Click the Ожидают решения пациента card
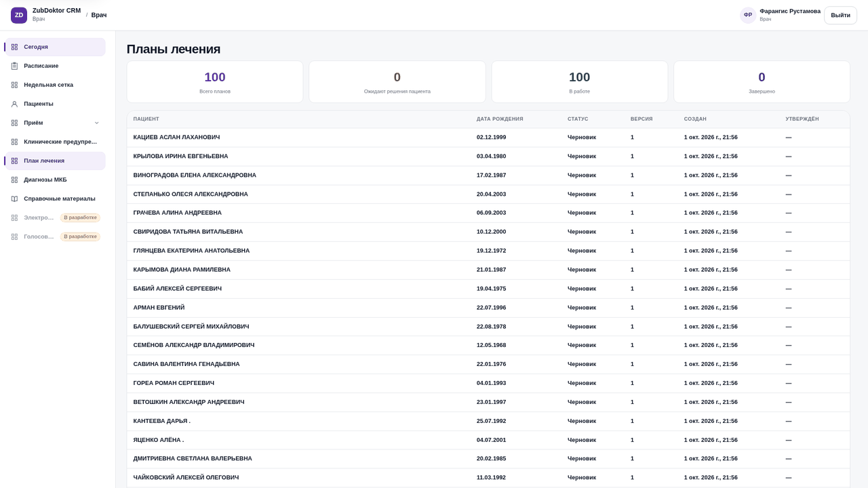Image resolution: width=868 pixels, height=488 pixels. [397, 82]
